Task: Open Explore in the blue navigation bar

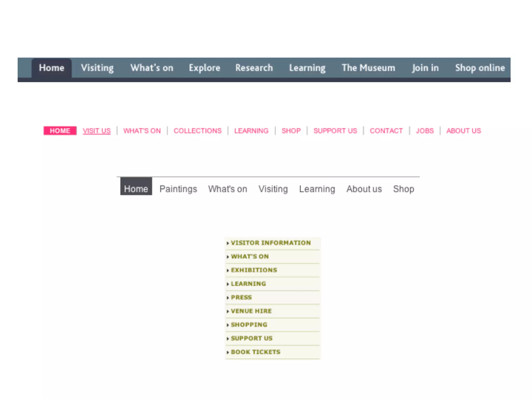Action: pyautogui.click(x=204, y=68)
